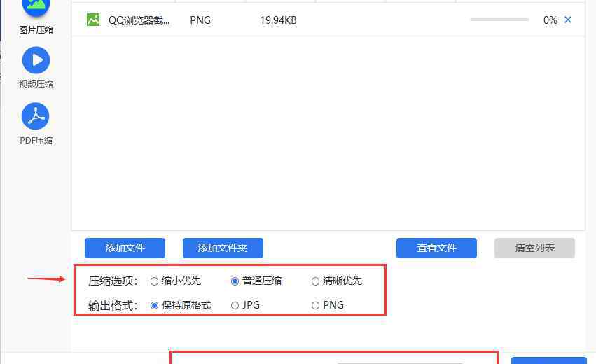The image size is (596, 364).
Task: Open the 图片压缩 image compression icon
Action: (x=36, y=8)
